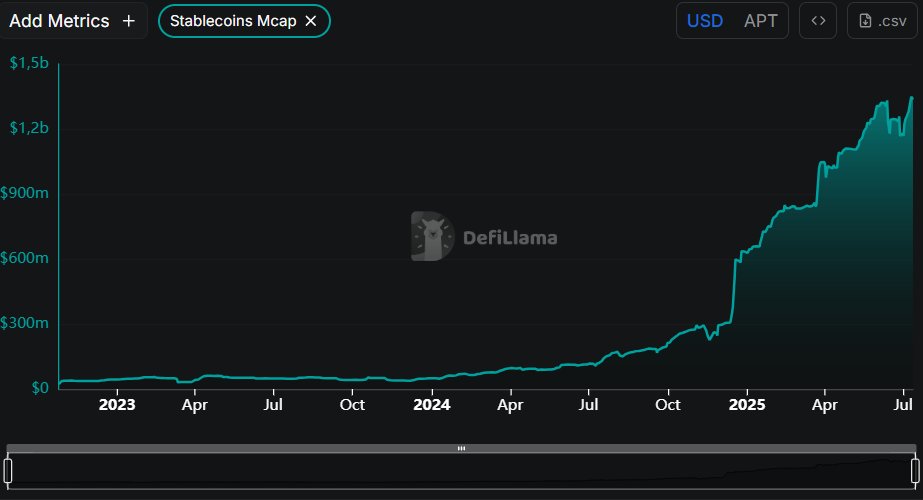Click the Apr label after 2025
Viewport: 923px width, 500px height.
(825, 405)
